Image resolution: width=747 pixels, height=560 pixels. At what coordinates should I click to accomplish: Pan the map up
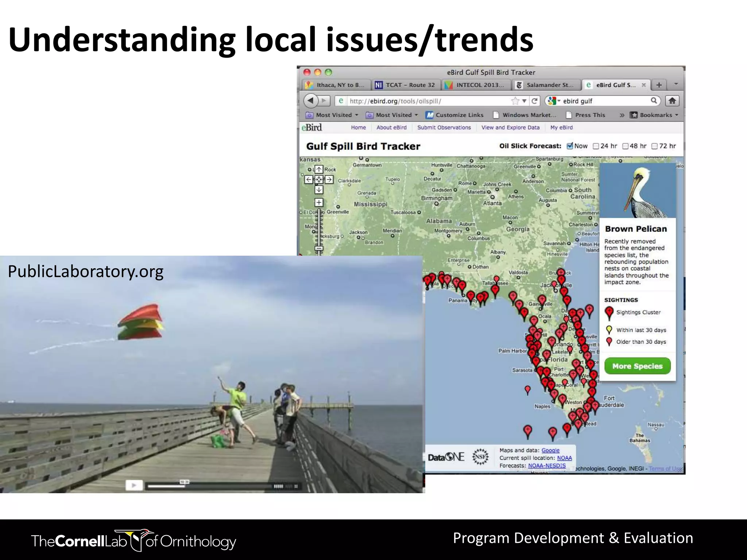tap(319, 170)
